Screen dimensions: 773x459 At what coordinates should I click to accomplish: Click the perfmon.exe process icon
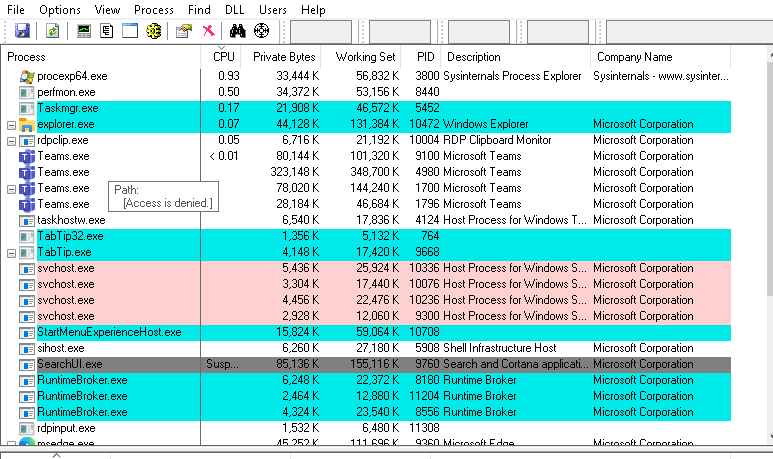tap(27, 92)
